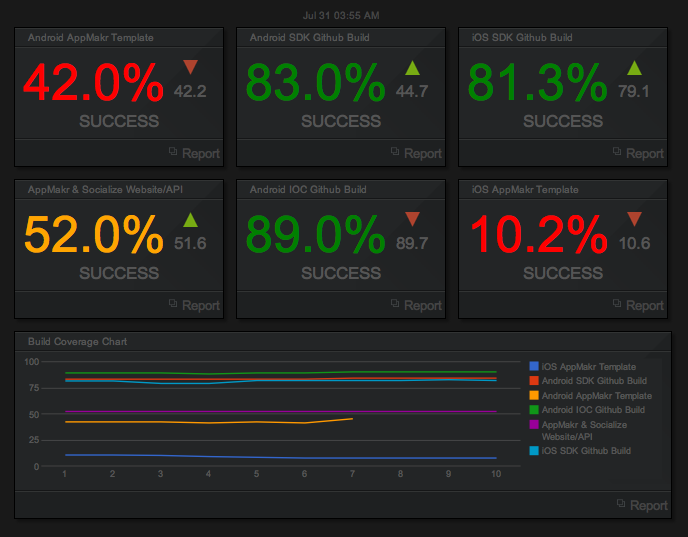The image size is (688, 537).
Task: Click the red down arrow in Android IOC Github Build
Action: pyautogui.click(x=412, y=220)
